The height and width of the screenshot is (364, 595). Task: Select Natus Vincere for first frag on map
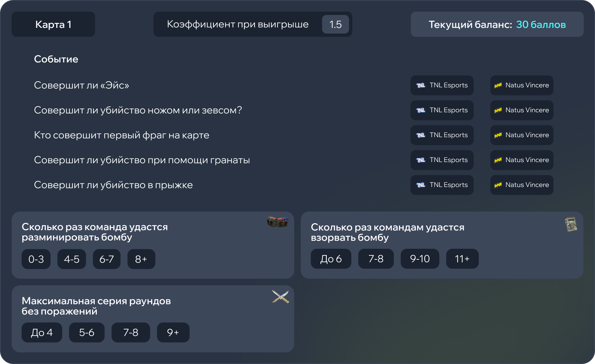[x=521, y=135]
